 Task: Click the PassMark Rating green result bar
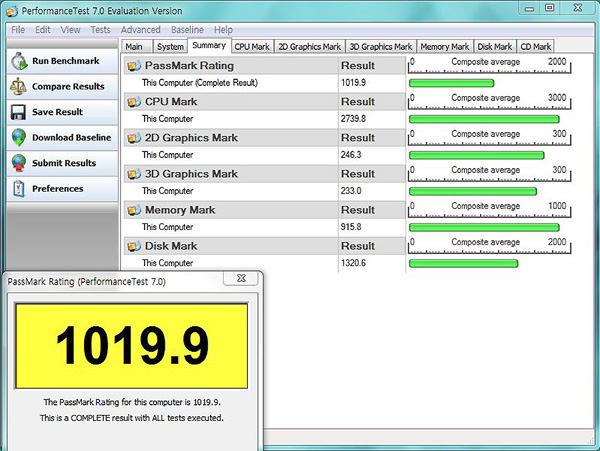tap(452, 83)
